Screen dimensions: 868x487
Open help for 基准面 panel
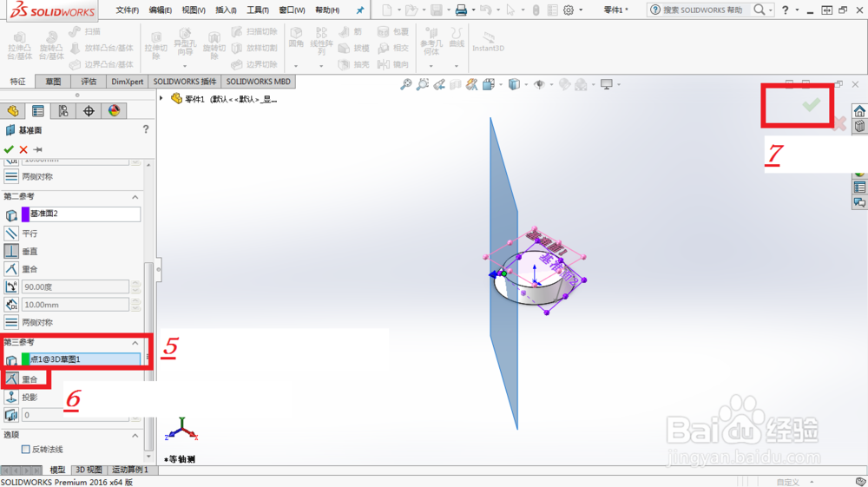146,129
